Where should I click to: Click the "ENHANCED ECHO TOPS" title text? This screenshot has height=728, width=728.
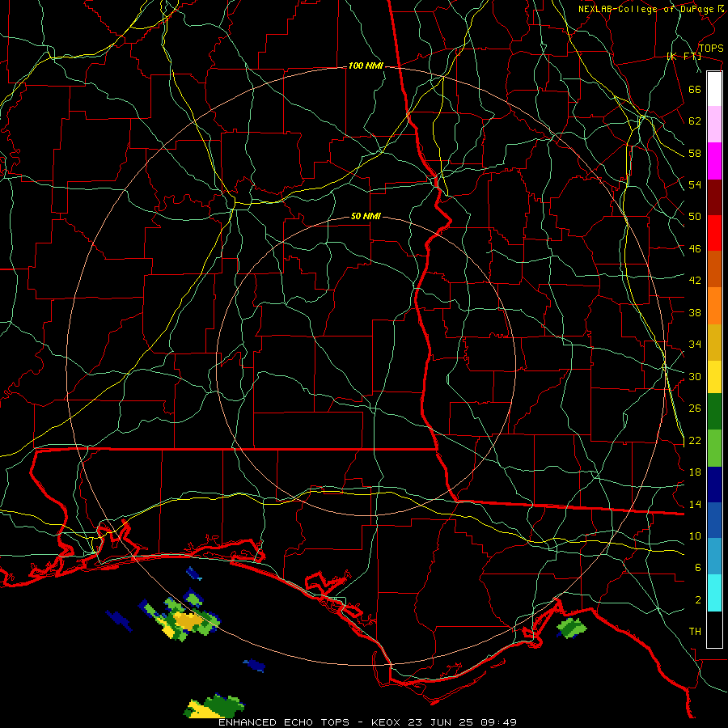(x=284, y=722)
